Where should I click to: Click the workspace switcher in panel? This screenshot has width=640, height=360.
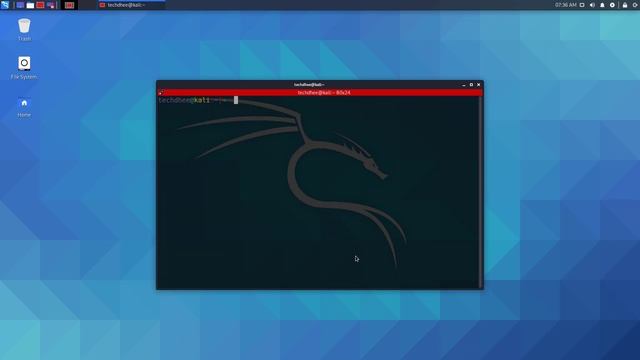69,5
